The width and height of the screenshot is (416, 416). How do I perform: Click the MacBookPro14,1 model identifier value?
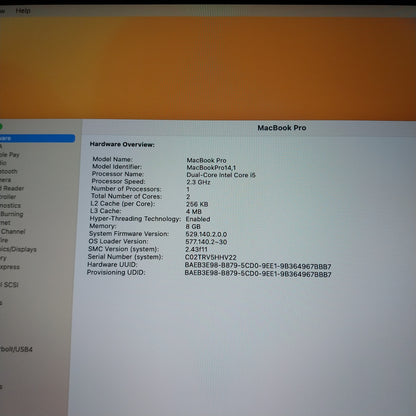[x=211, y=168]
